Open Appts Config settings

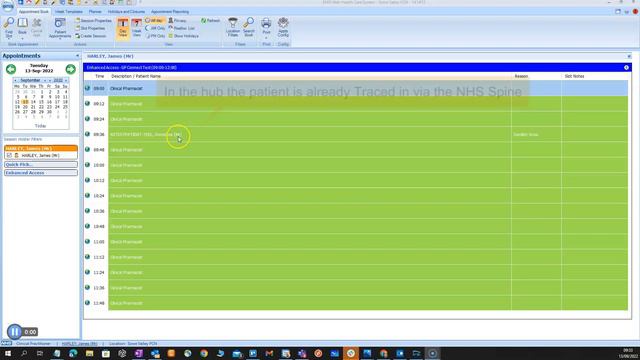click(283, 27)
